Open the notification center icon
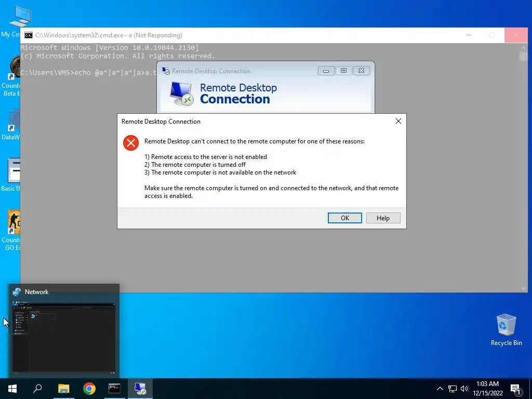This screenshot has width=532, height=399. (515, 389)
